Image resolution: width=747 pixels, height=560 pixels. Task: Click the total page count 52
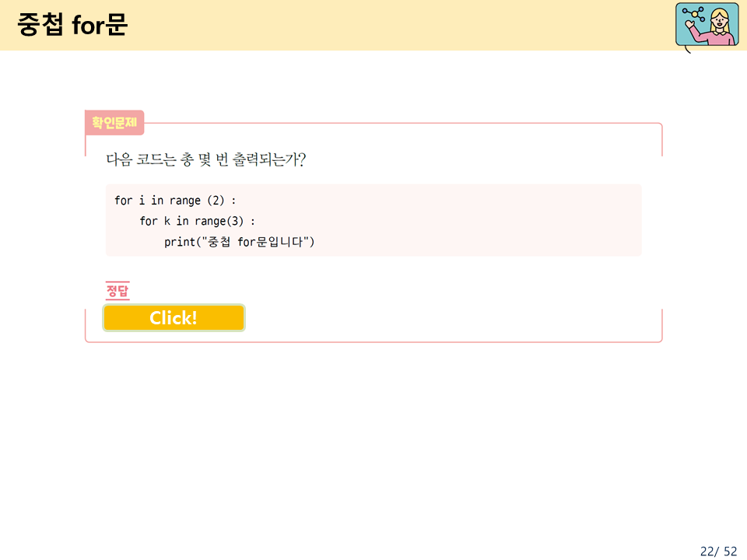coord(731,551)
